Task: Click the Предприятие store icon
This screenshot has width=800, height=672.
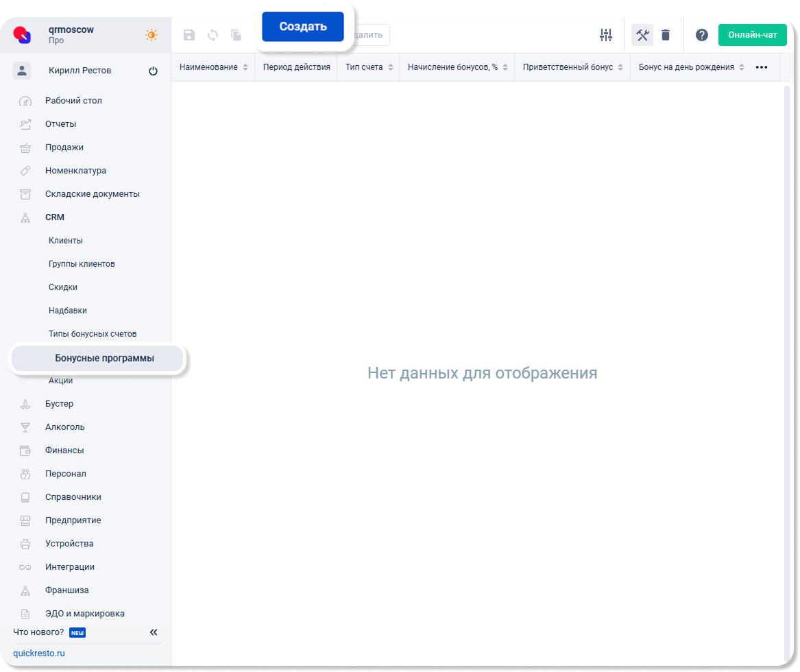Action: 25,520
